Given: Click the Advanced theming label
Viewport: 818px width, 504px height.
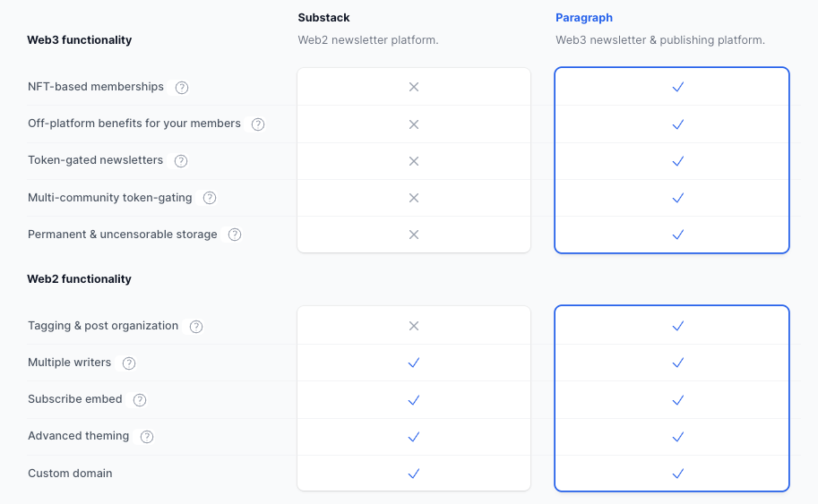Looking at the screenshot, I should [78, 436].
